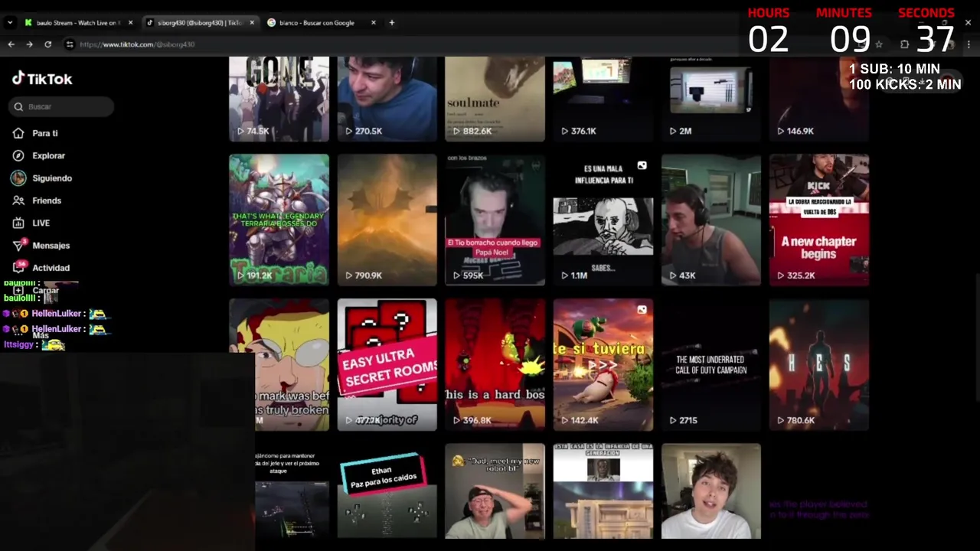Open the GONE video with 74.5K views

click(279, 99)
